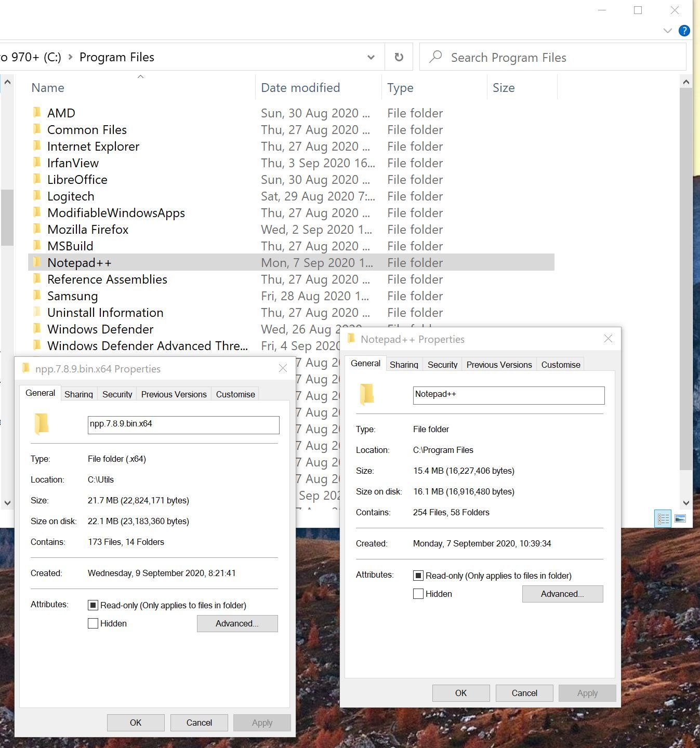This screenshot has width=700, height=748.
Task: Click the LibreOffice folder icon
Action: tap(37, 179)
